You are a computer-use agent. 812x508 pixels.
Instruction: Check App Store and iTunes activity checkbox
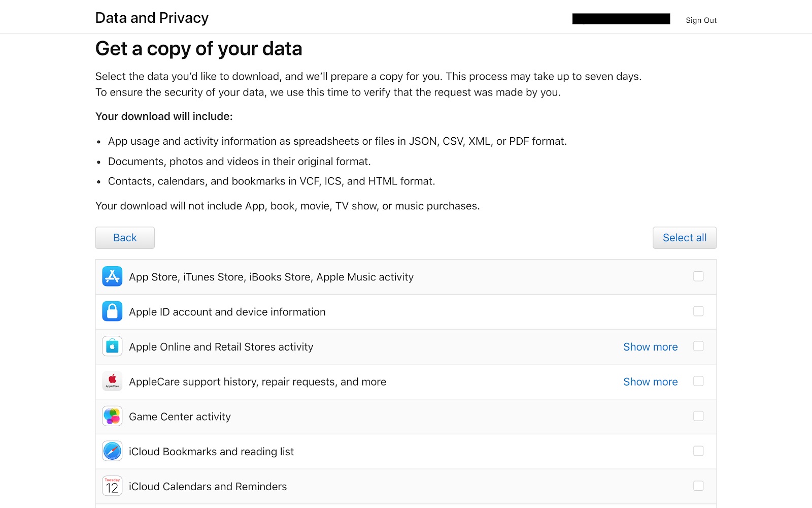(698, 276)
